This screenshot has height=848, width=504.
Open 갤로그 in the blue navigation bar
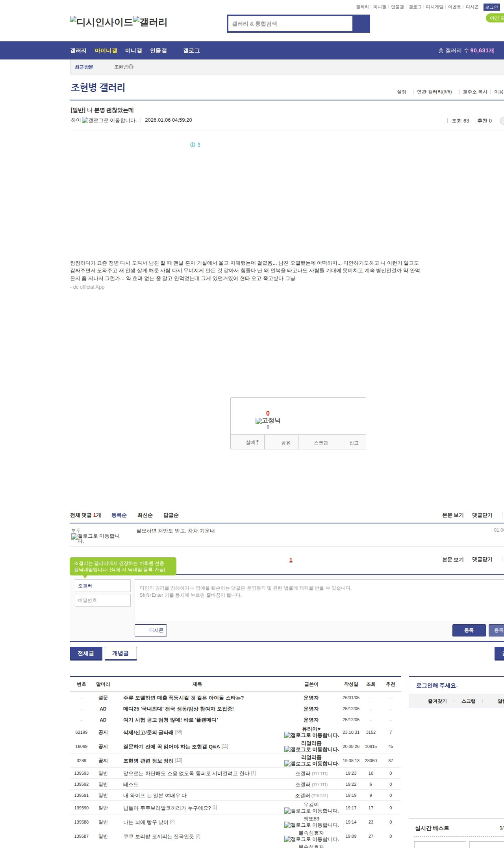click(x=191, y=51)
